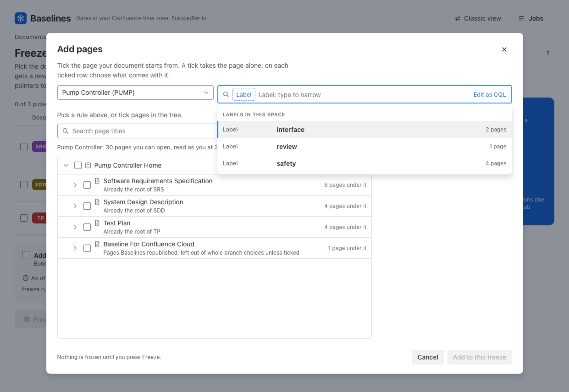Click the snowflake icon on the Freeze button
Viewport: 569px width, 392px height.
[x=26, y=319]
